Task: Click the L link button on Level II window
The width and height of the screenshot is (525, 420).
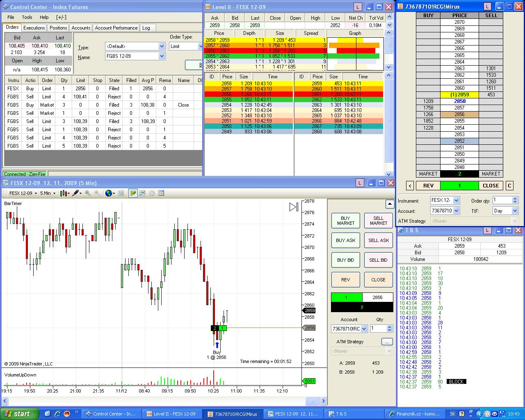Action: pos(358,7)
